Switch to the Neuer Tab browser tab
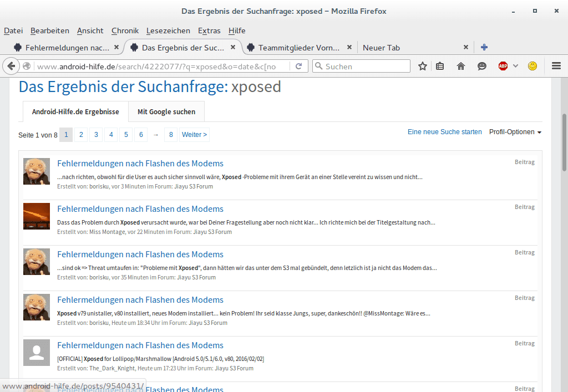This screenshot has width=568, height=392. click(x=381, y=48)
